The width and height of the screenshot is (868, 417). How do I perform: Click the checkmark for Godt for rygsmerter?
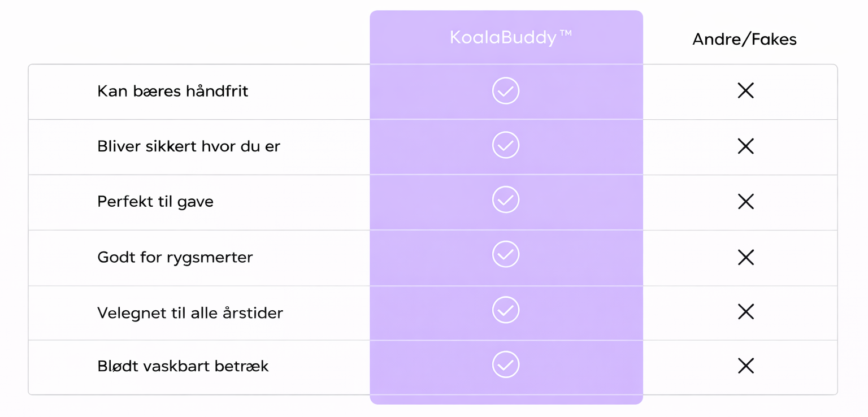pos(506,254)
